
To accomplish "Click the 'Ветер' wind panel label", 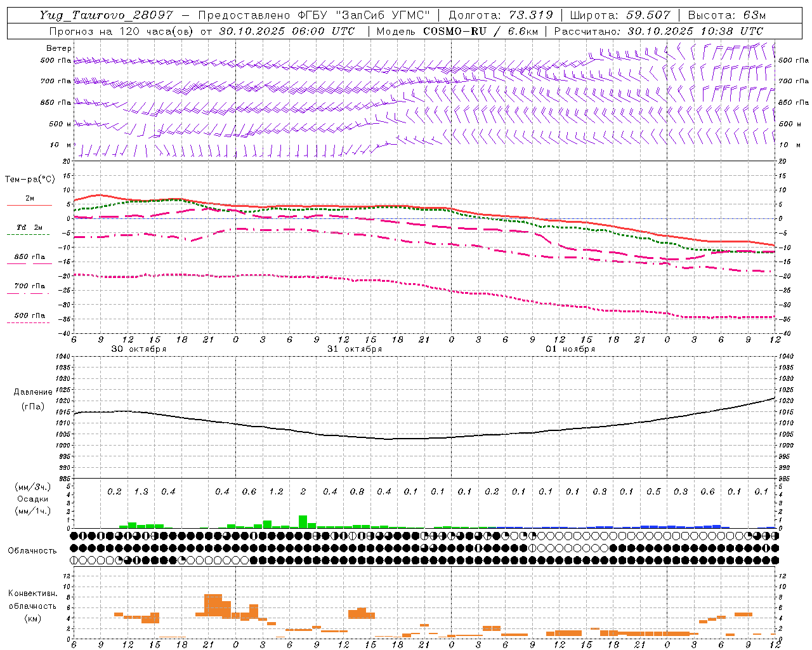I will (x=59, y=48).
